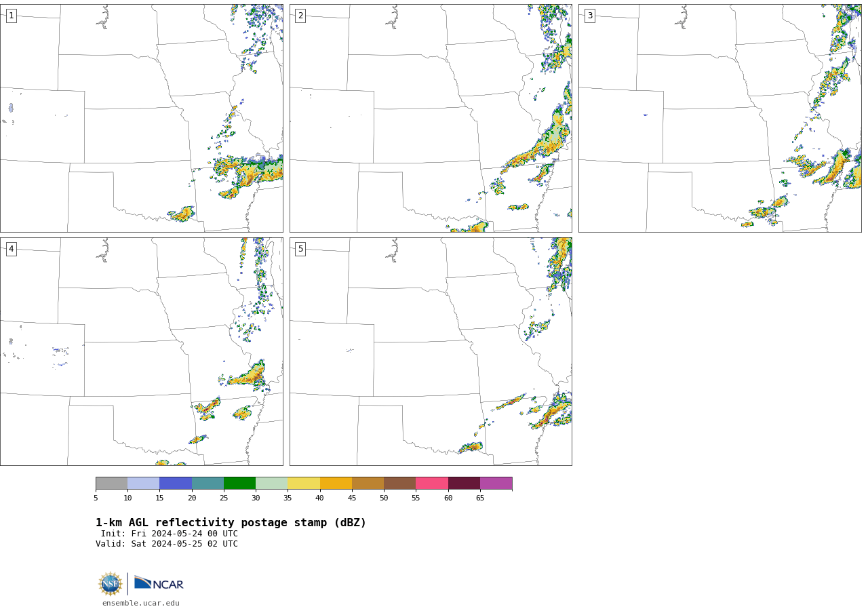Open postage stamp map number 3
Image resolution: width=868 pixels, height=611 pixels.
coord(719,118)
